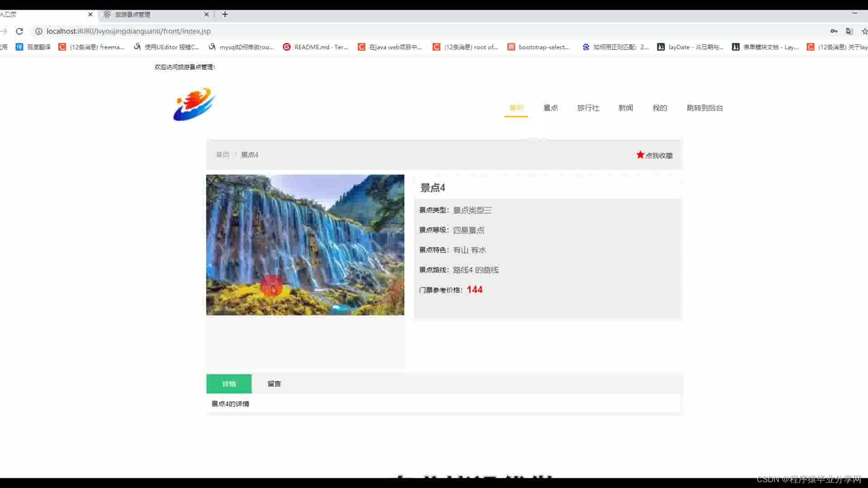The image size is (868, 488).
Task: Open the 旅行社 navigation menu item
Action: 588,108
